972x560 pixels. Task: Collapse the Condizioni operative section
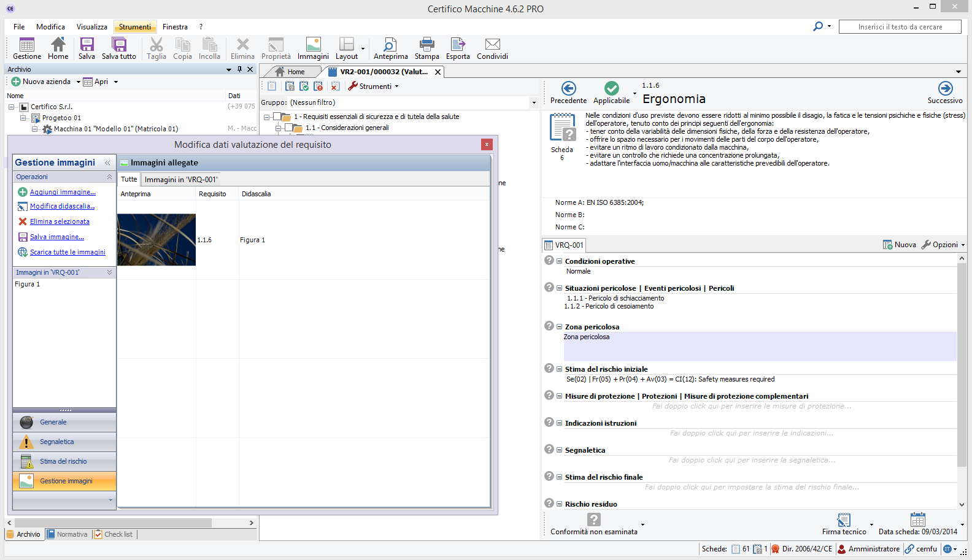point(559,261)
